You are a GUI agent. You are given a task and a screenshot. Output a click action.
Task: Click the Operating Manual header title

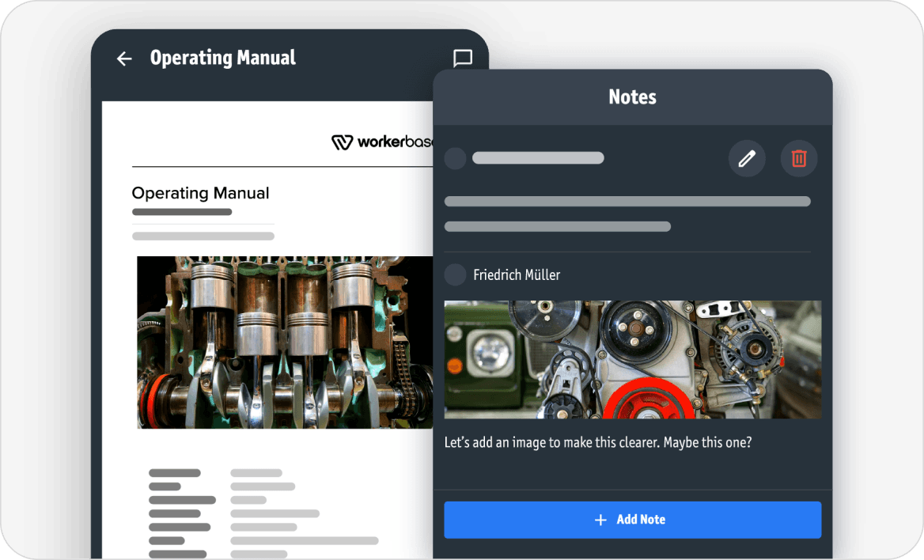click(222, 59)
